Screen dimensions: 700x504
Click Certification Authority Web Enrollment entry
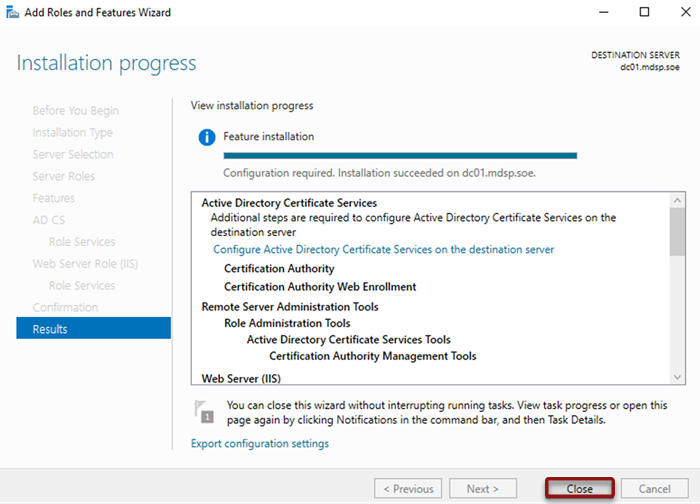tap(320, 287)
